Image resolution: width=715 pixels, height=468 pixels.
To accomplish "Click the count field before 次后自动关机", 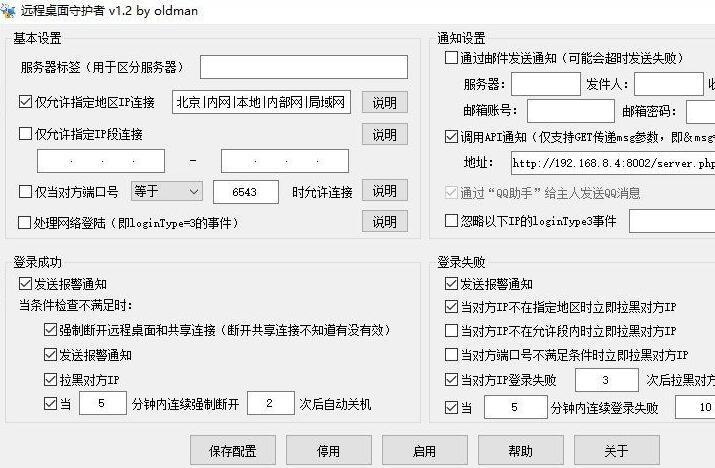I will [270, 403].
